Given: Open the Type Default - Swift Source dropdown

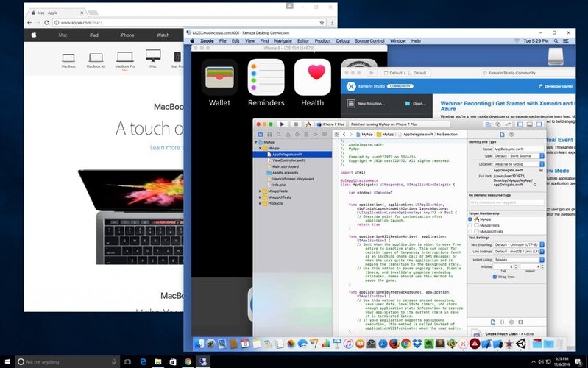Looking at the screenshot, I should point(519,156).
